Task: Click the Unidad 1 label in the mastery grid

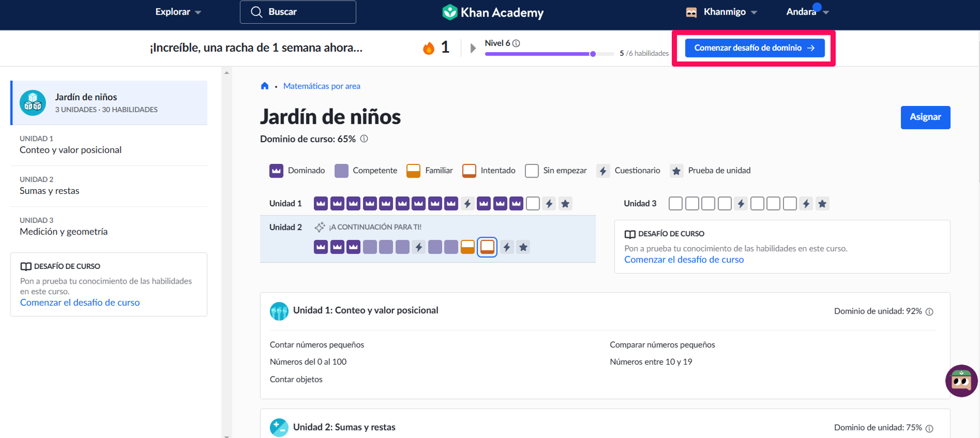Action: pos(286,203)
